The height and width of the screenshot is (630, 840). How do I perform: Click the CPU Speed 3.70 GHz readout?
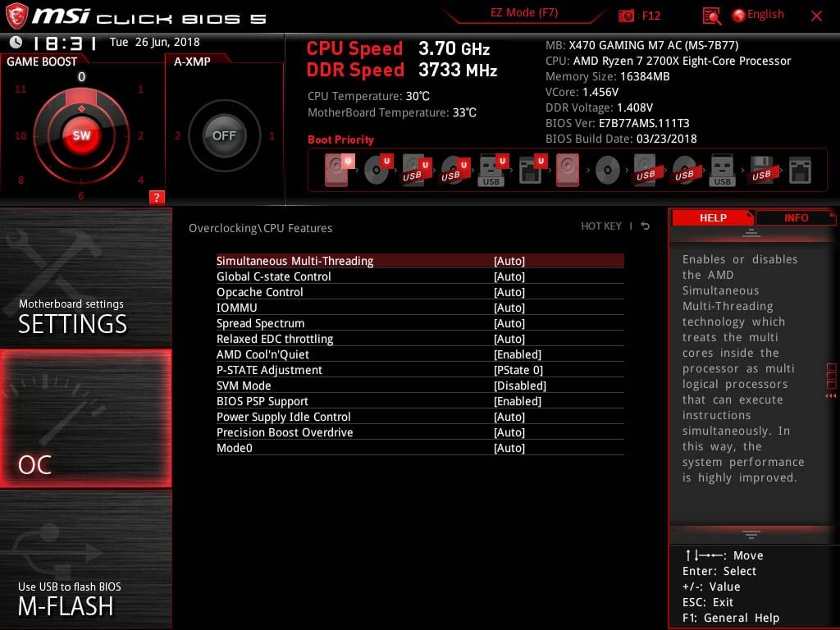coord(398,48)
